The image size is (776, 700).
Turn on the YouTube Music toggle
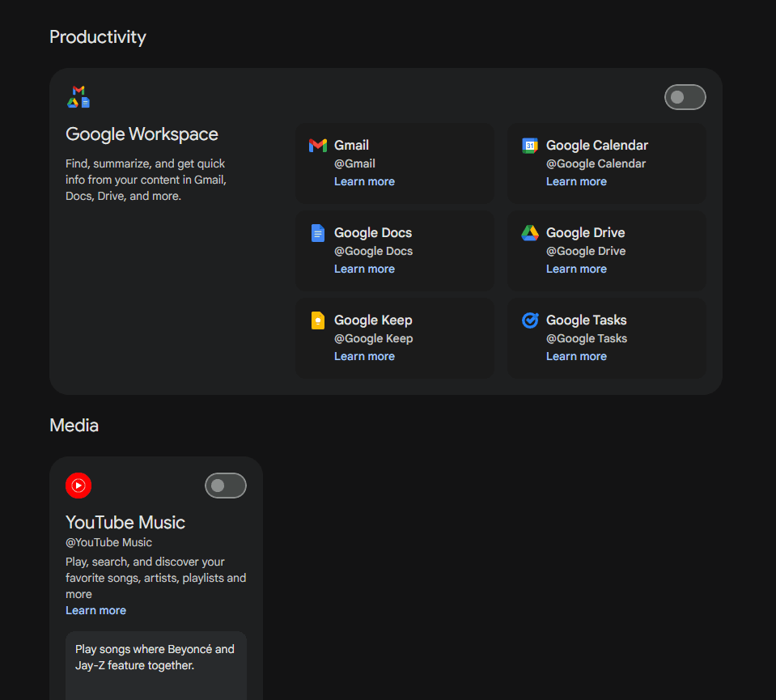(x=225, y=486)
